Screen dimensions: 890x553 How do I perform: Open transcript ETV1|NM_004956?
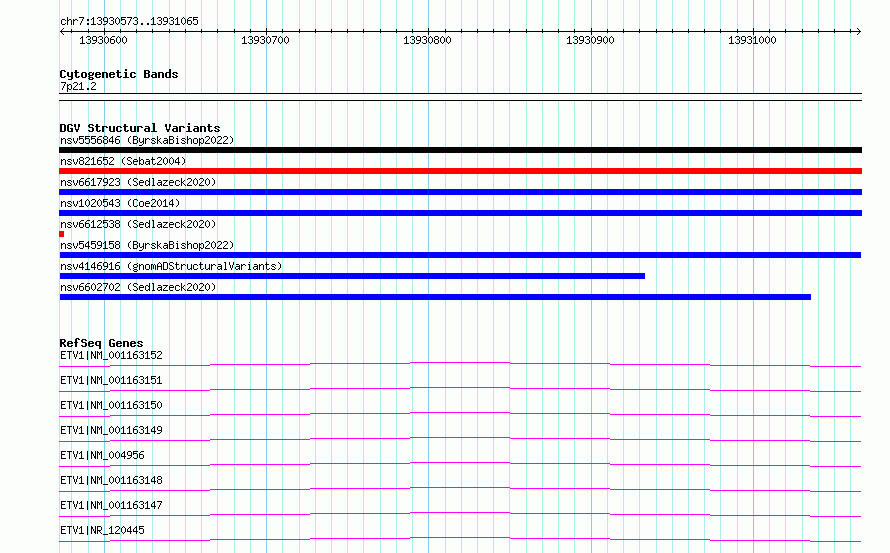[102, 455]
